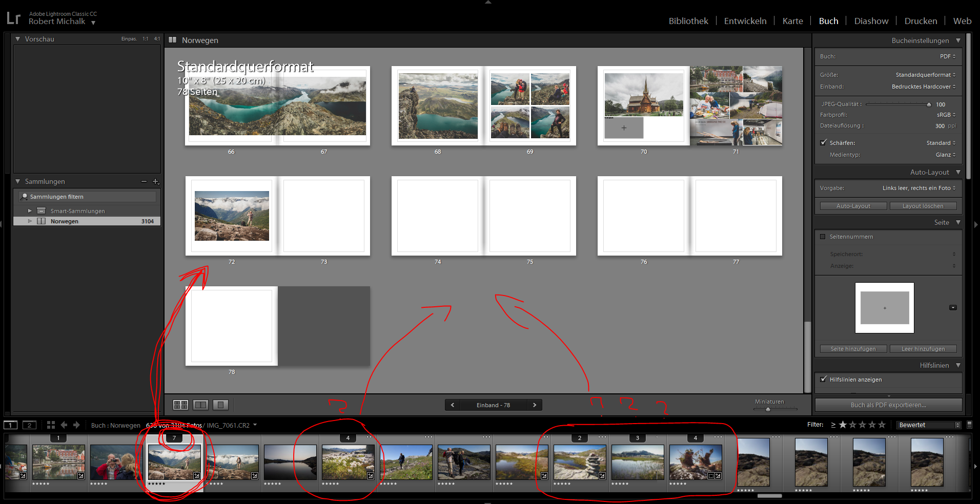
Task: Collapse the Sammlungen panel
Action: pyautogui.click(x=18, y=181)
